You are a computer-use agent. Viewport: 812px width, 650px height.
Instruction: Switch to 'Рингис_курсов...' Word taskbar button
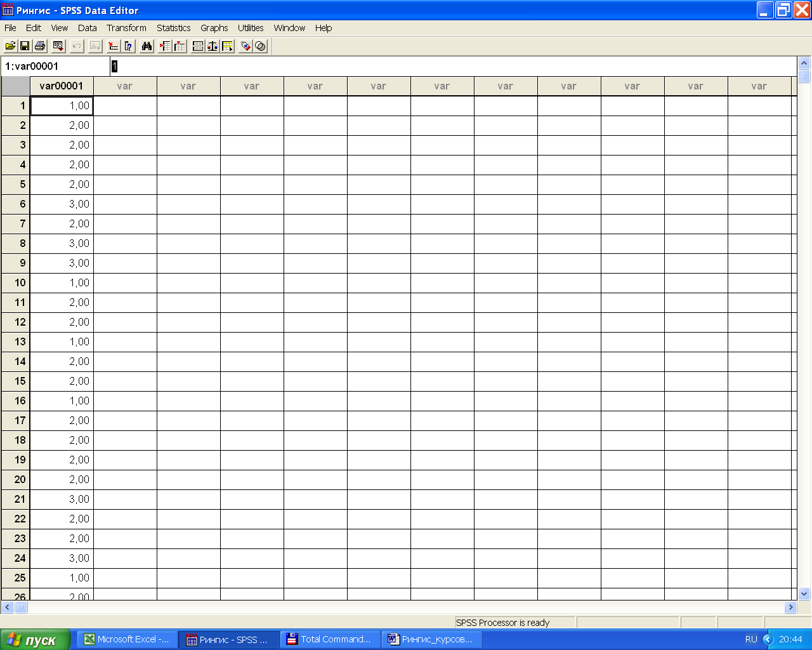(x=431, y=640)
